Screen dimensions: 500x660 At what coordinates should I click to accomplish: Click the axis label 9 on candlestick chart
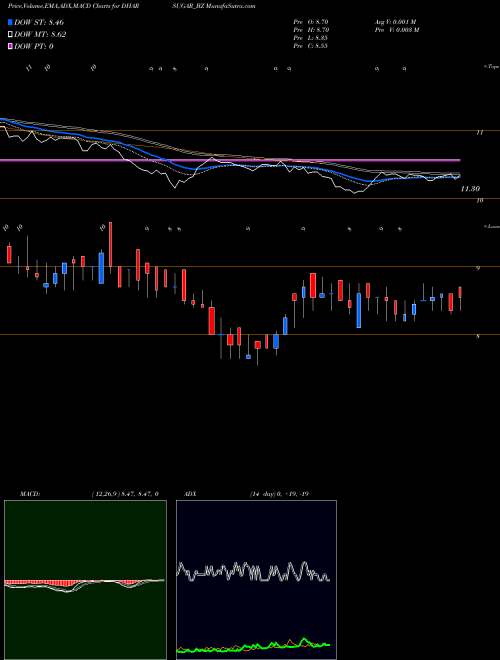[478, 269]
